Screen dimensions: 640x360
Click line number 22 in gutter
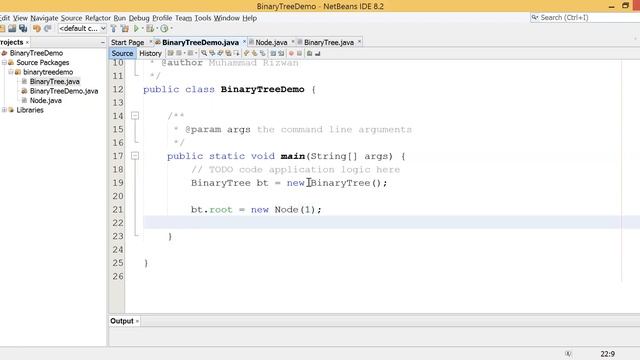pyautogui.click(x=118, y=223)
